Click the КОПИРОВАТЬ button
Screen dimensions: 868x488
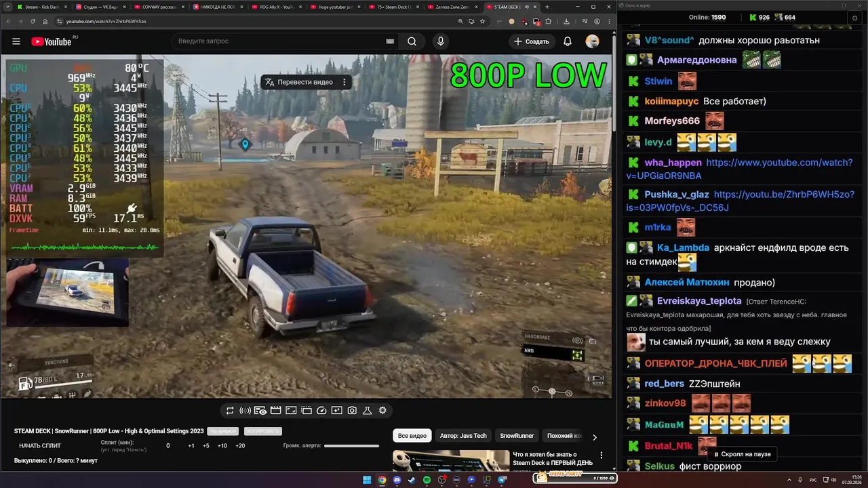pos(263,431)
